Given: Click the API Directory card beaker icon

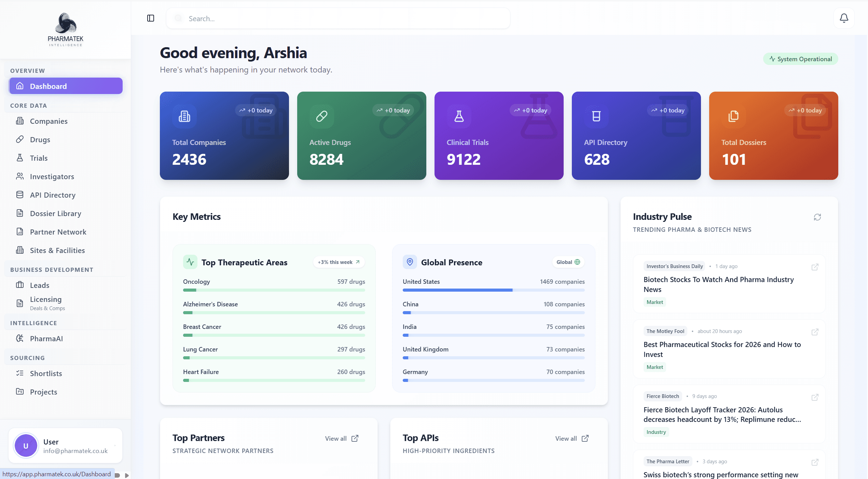Looking at the screenshot, I should point(596,116).
